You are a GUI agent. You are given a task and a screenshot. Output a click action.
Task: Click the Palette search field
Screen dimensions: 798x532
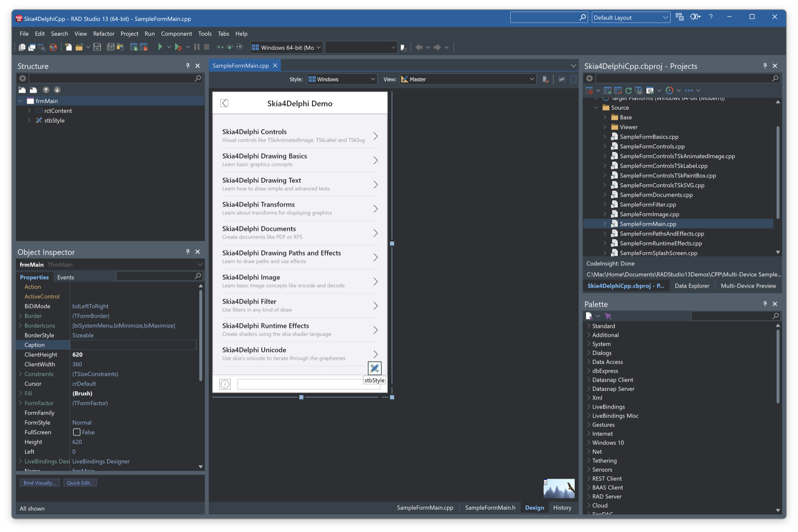735,316
